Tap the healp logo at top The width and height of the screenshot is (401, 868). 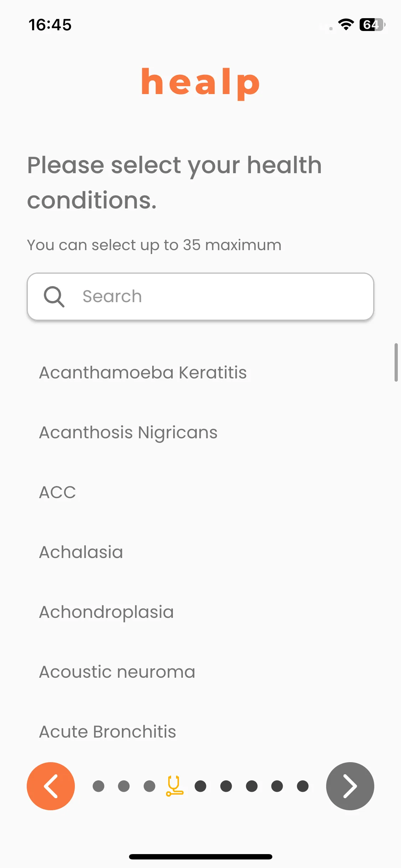[200, 83]
